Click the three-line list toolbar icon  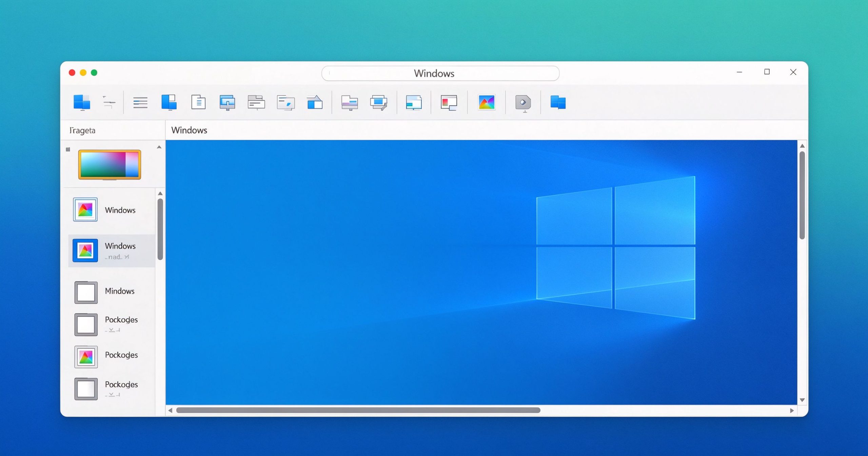coord(140,102)
